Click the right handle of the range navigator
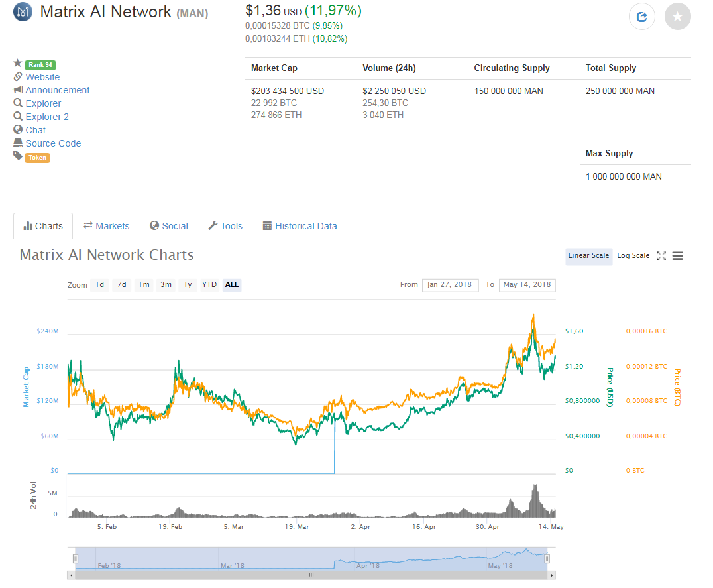The width and height of the screenshot is (713, 588). (547, 558)
